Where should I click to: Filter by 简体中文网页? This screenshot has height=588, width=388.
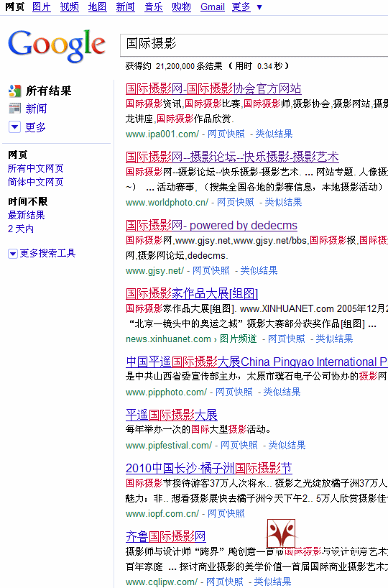(36, 182)
